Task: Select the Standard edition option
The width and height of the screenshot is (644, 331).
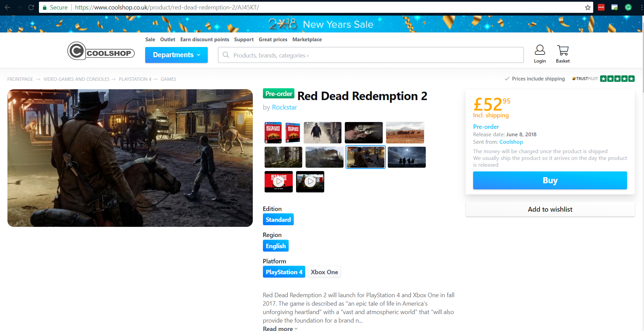Action: (278, 219)
